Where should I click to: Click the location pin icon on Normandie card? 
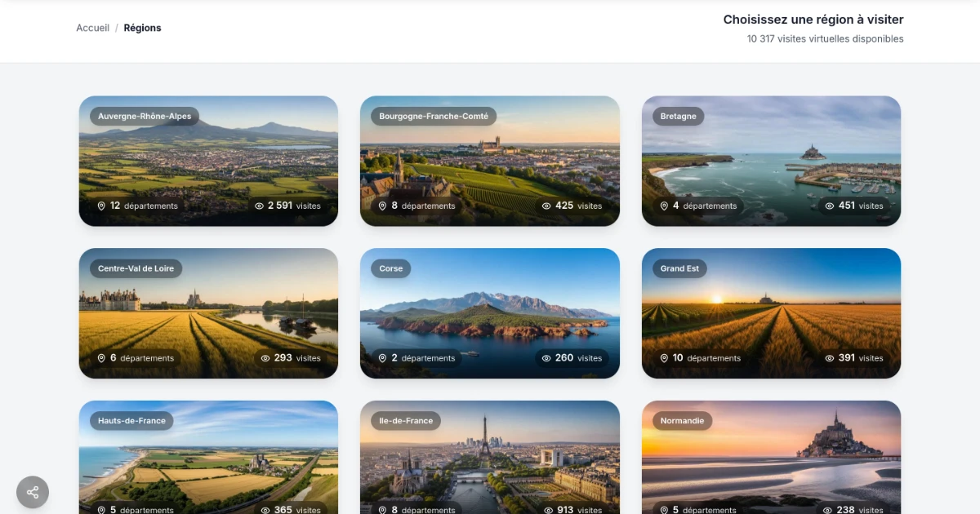tap(664, 510)
